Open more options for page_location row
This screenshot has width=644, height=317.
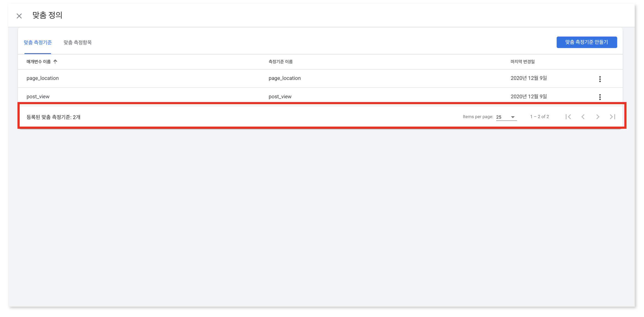[x=600, y=79]
